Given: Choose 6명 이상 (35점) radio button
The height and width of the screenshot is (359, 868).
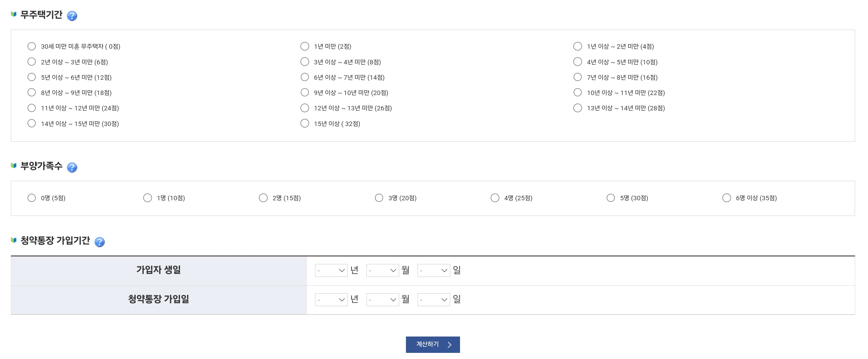Looking at the screenshot, I should 726,198.
